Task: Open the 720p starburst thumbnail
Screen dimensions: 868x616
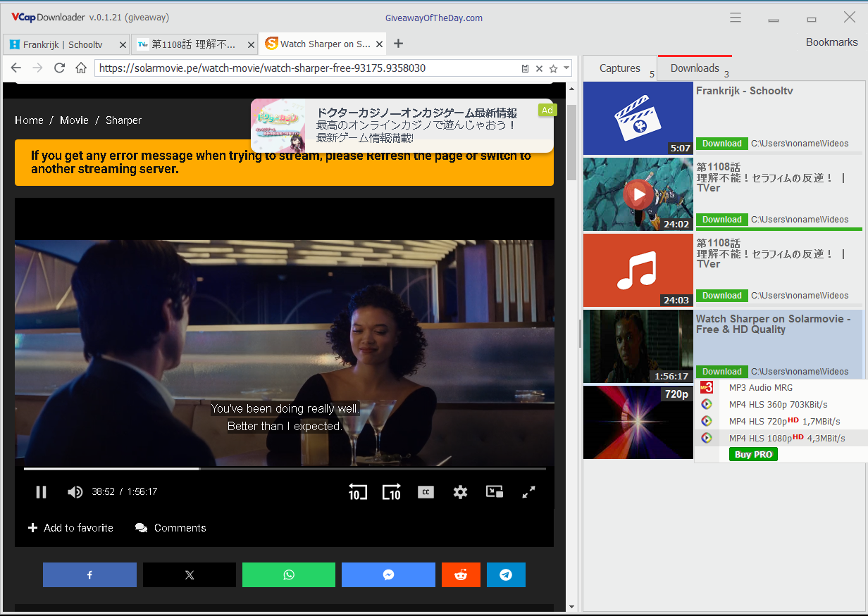Action: tap(638, 422)
